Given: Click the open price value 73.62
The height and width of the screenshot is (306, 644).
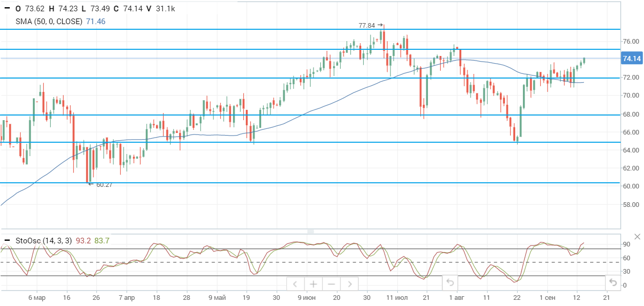Looking at the screenshot, I should [35, 9].
